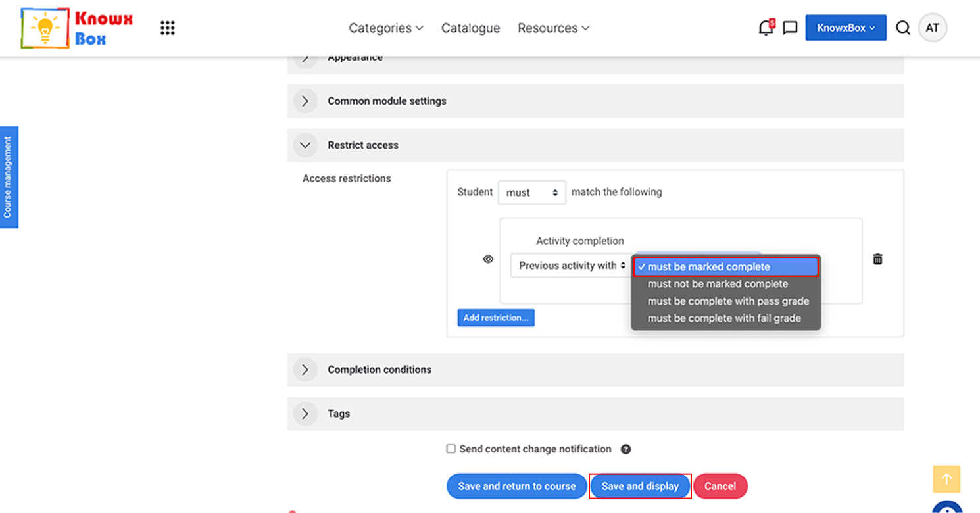This screenshot has width=980, height=513.
Task: Click Save and return to course
Action: (517, 486)
